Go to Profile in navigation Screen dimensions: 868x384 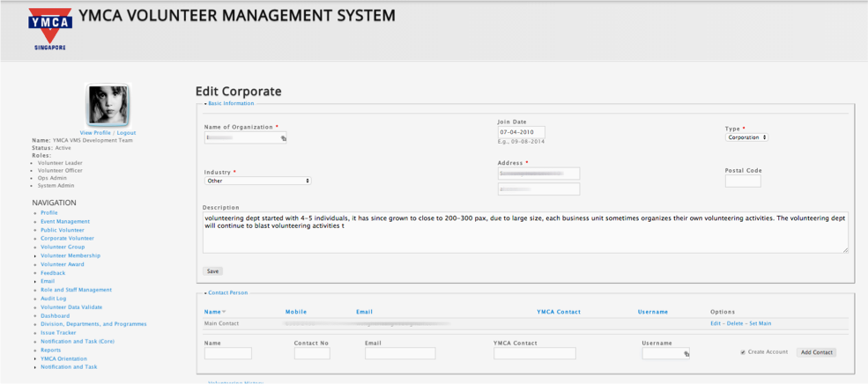[x=48, y=213]
